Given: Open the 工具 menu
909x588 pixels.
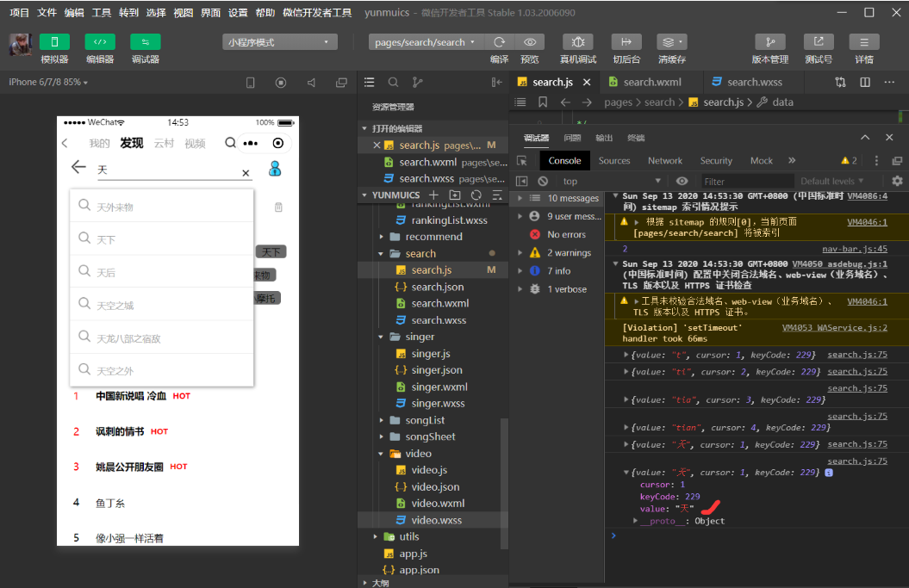Looking at the screenshot, I should [x=102, y=12].
